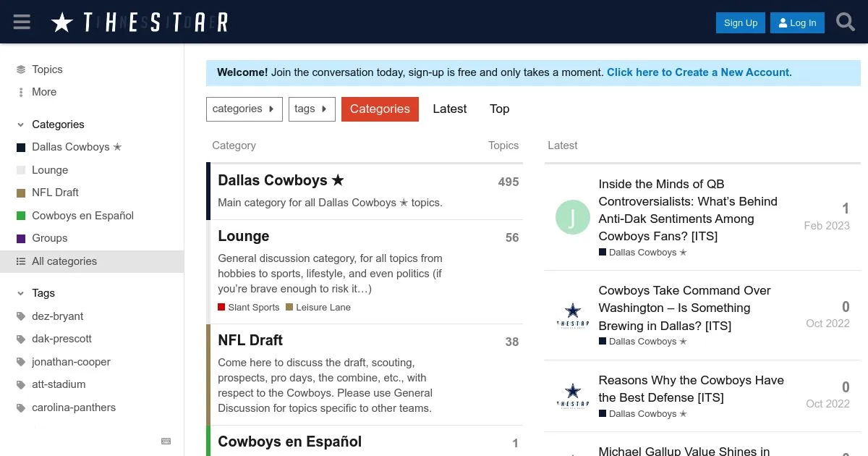The height and width of the screenshot is (456, 868).
Task: Click the tag icon next to dak-prescott
Action: click(x=21, y=339)
